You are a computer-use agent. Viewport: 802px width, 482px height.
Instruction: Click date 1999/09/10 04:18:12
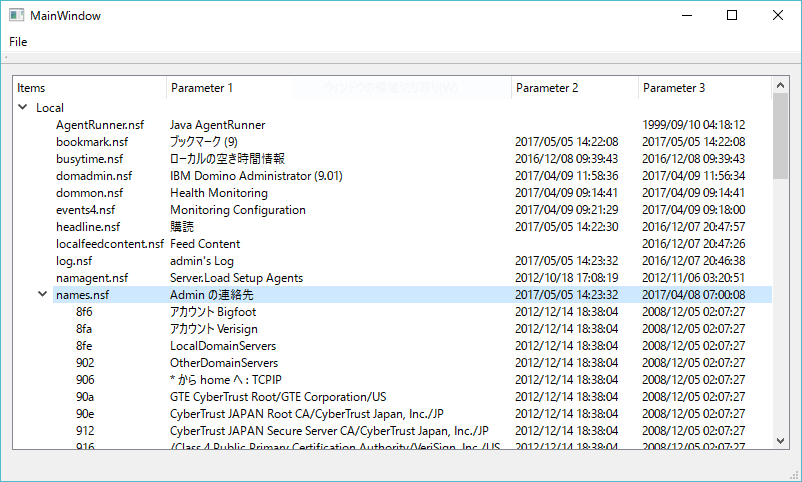point(694,125)
